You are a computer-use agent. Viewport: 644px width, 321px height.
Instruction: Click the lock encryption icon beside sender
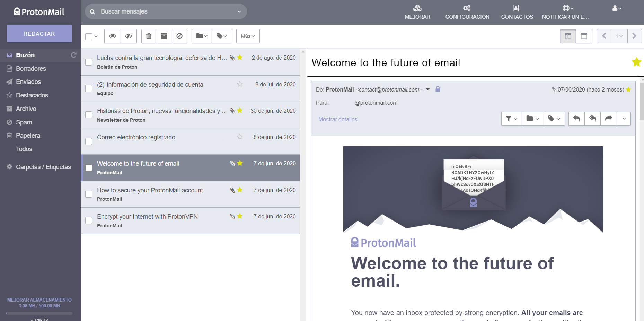click(438, 89)
